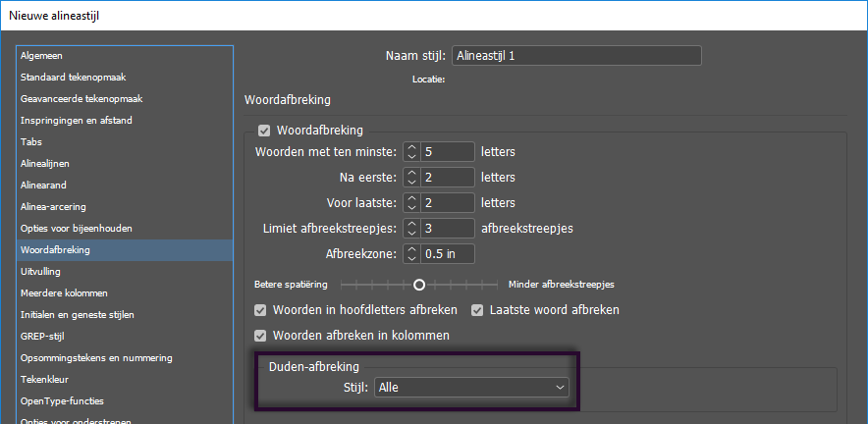The image size is (868, 424).
Task: Open the Tekenkleur settings
Action: [x=48, y=380]
